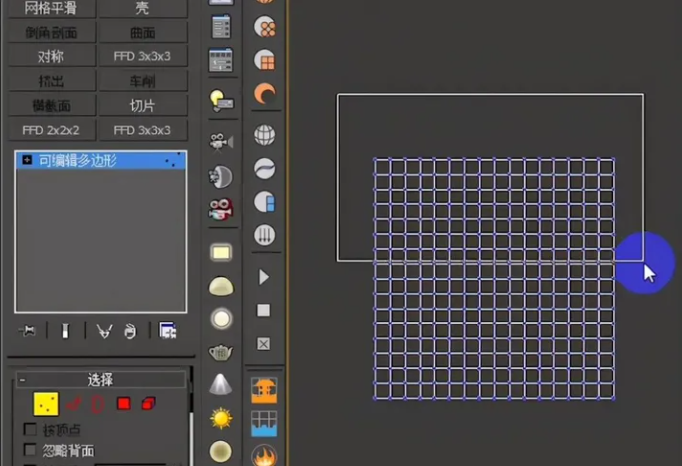
Task: Click the light bulb lister icon
Action: [221, 100]
